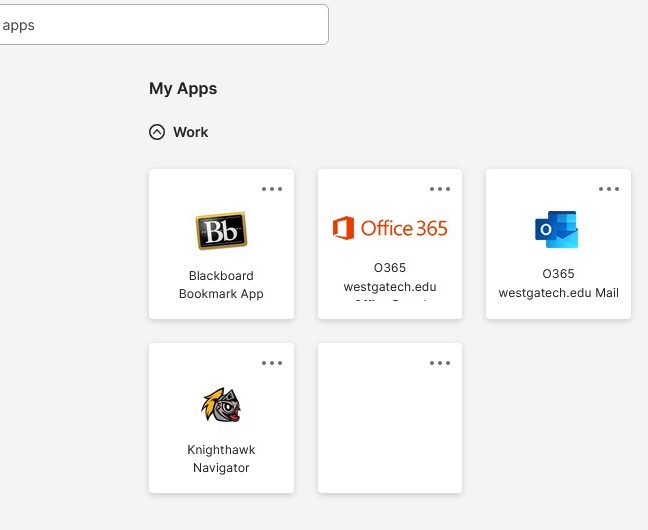This screenshot has height=530, width=648.
Task: Open the blank app card
Action: point(390,418)
